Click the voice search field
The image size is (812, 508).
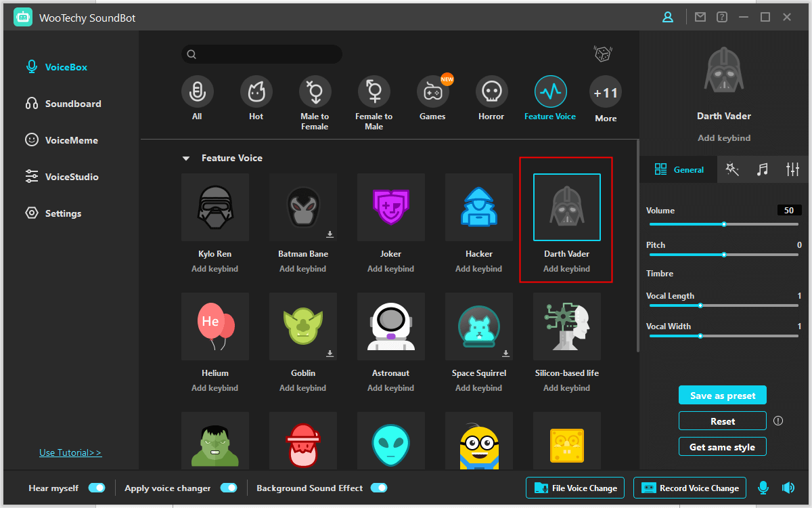262,54
